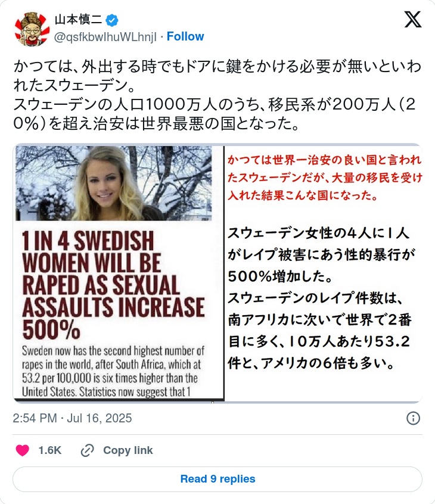Click the Follow link next to the handle
The width and height of the screenshot is (435, 504).
(x=185, y=37)
